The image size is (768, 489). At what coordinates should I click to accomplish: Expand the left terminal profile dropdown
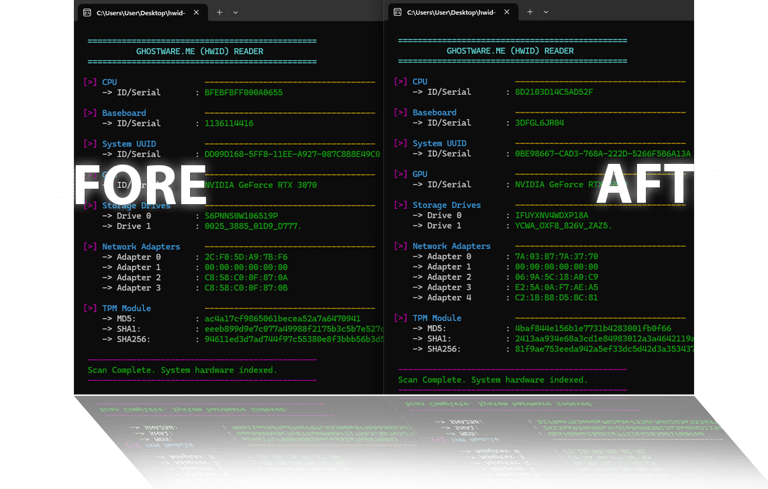(236, 13)
